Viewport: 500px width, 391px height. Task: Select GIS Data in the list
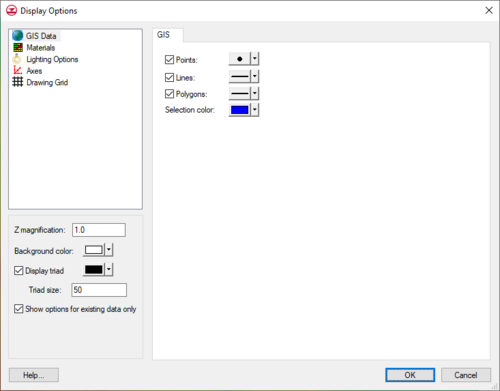click(41, 36)
